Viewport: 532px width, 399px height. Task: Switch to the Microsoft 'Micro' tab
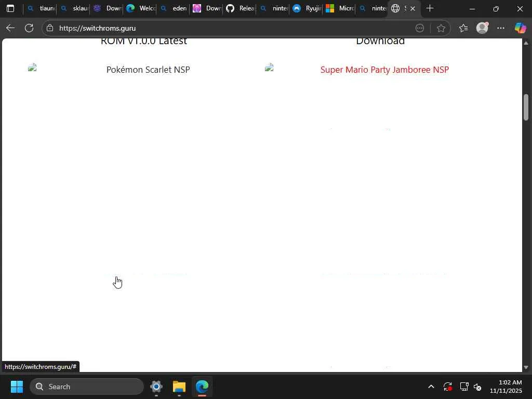click(x=340, y=8)
